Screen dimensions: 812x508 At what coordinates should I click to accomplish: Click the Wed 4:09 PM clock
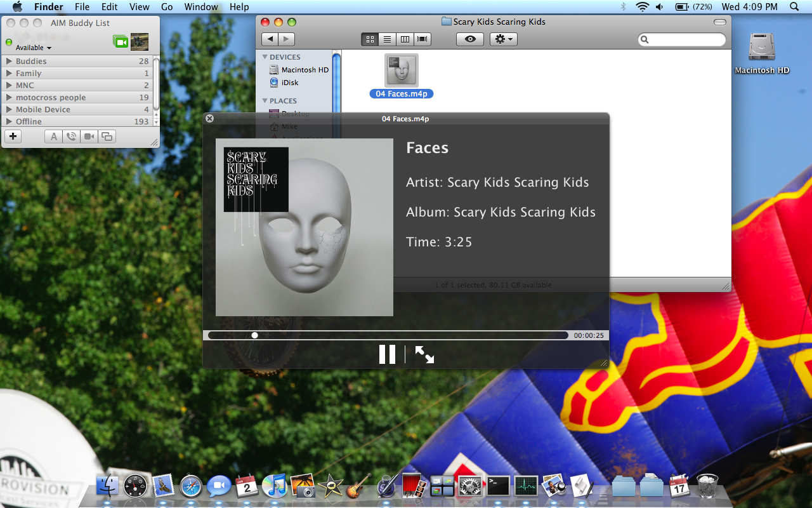750,7
